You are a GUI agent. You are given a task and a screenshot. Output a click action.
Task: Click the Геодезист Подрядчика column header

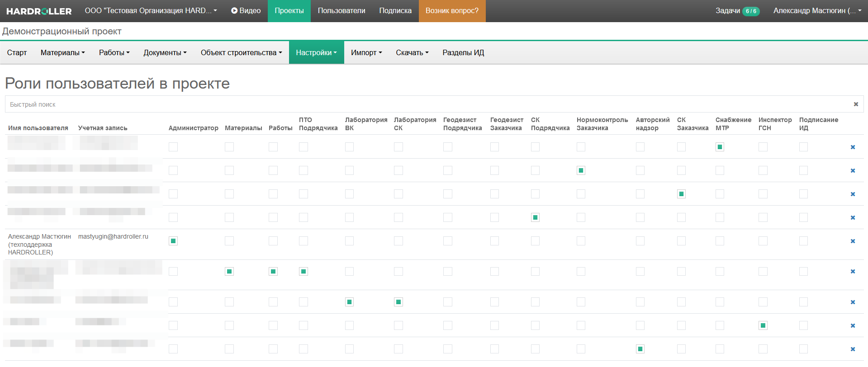coord(463,124)
